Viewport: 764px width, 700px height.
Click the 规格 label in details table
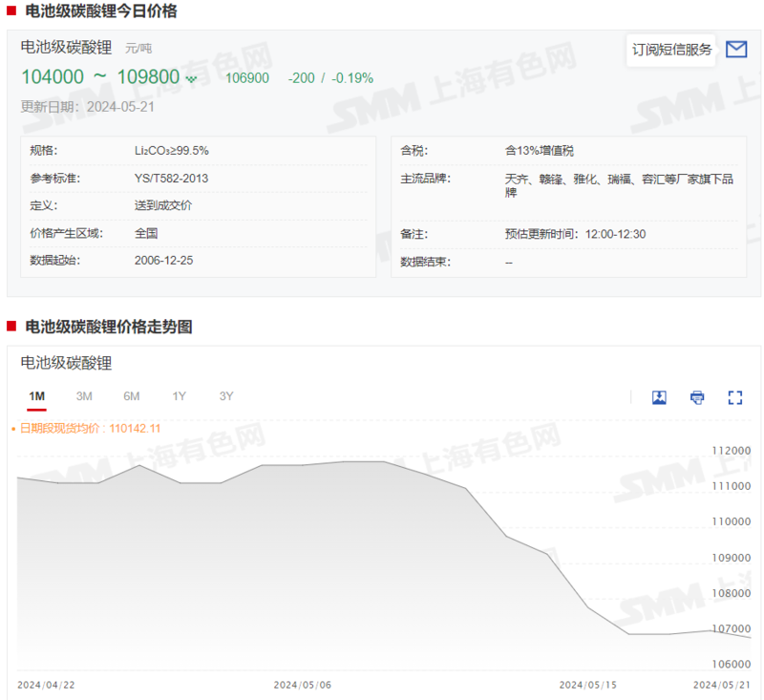pyautogui.click(x=43, y=151)
